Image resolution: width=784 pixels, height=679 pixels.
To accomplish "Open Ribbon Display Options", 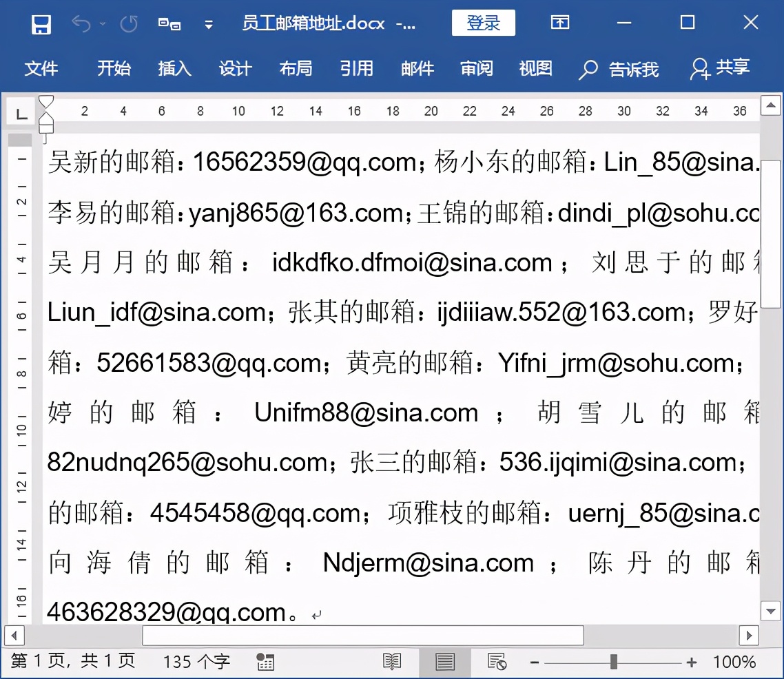I will (x=560, y=23).
